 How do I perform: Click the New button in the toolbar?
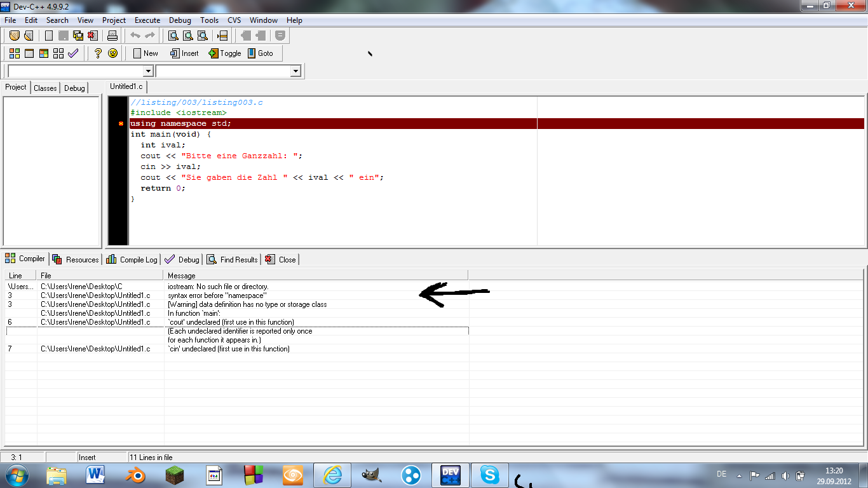coord(146,53)
